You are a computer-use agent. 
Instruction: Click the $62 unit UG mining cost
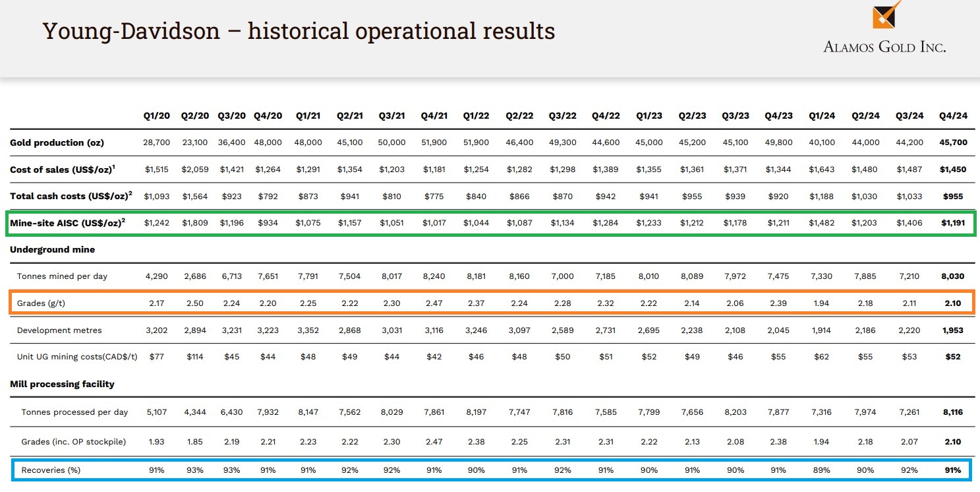tap(822, 357)
